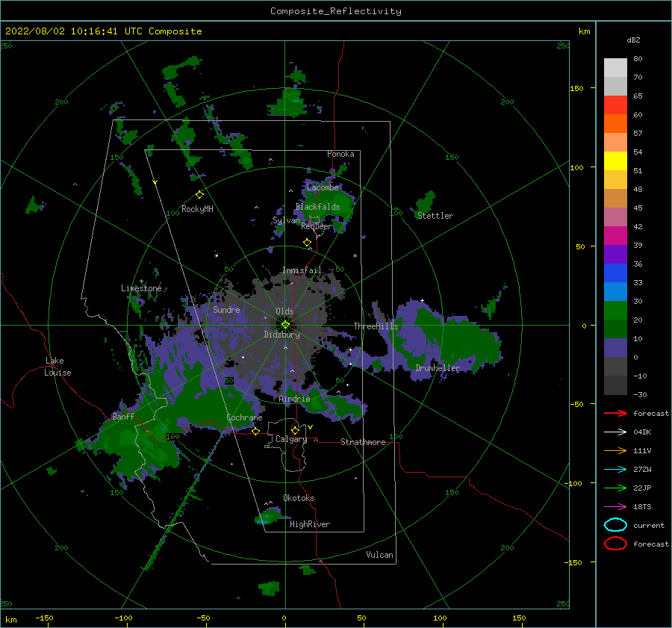Click the Limestone label

point(141,288)
